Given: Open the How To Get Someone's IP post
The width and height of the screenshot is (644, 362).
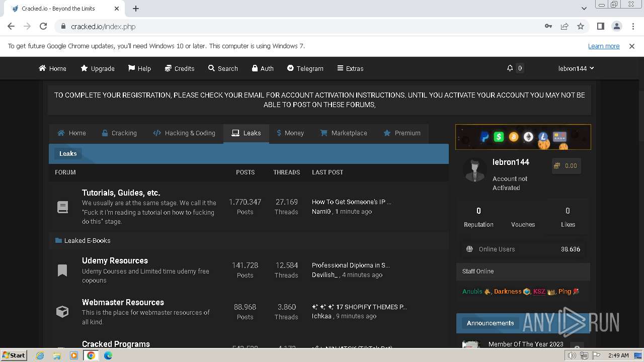Looking at the screenshot, I should point(351,202).
